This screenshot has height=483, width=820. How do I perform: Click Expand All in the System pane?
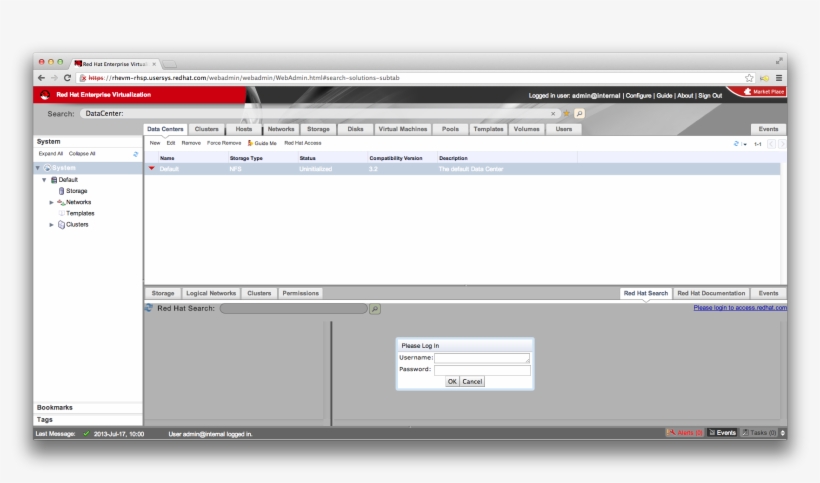click(x=50, y=154)
